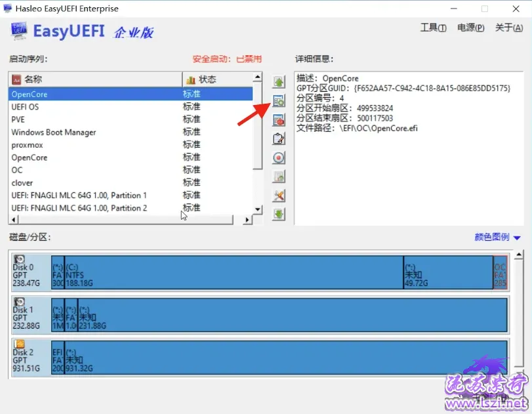
Task: Click the 文件路径 \EFI\OC\OpenCore.efi line
Action: click(357, 129)
